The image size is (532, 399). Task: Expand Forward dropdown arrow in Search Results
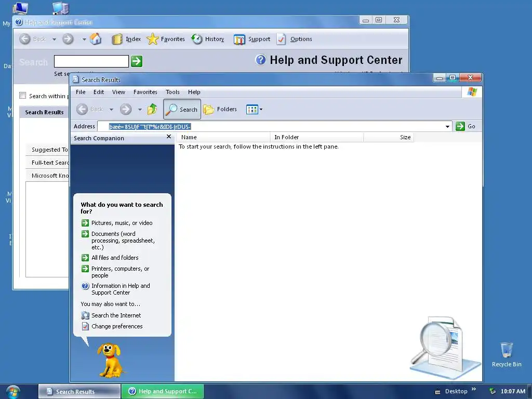tap(140, 110)
